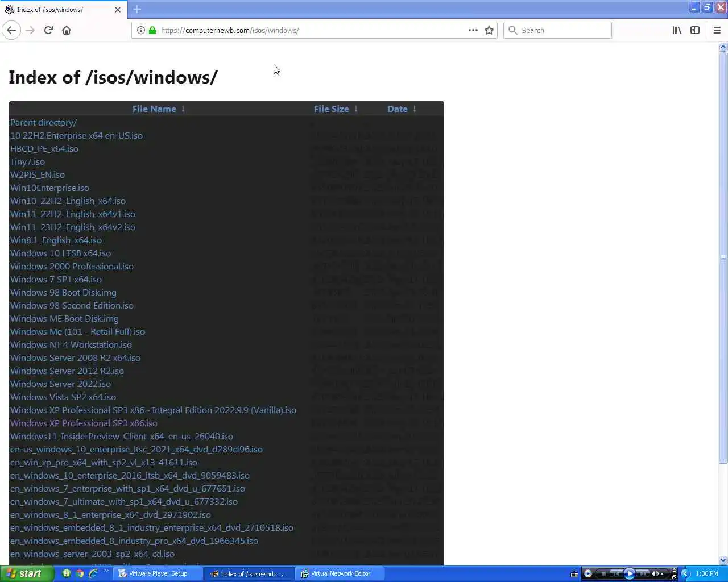Bookmark this page with the star
Image resolution: width=728 pixels, height=582 pixels.
coord(489,30)
